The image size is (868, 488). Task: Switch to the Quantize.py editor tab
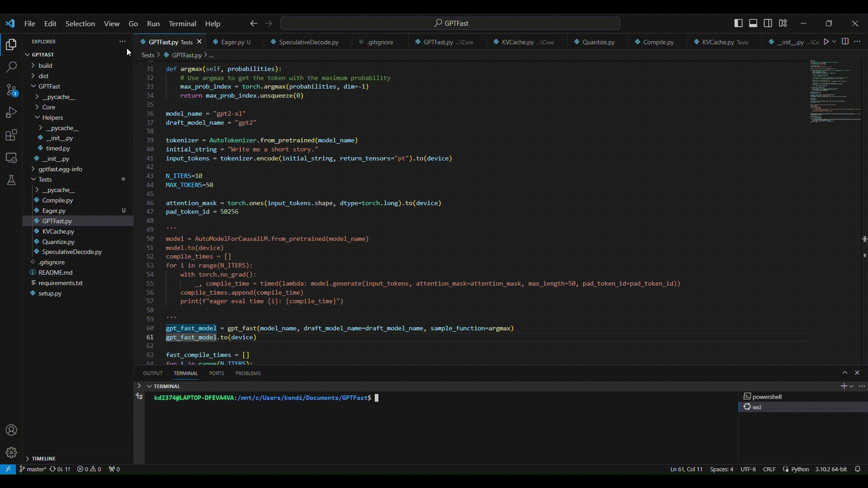point(598,42)
